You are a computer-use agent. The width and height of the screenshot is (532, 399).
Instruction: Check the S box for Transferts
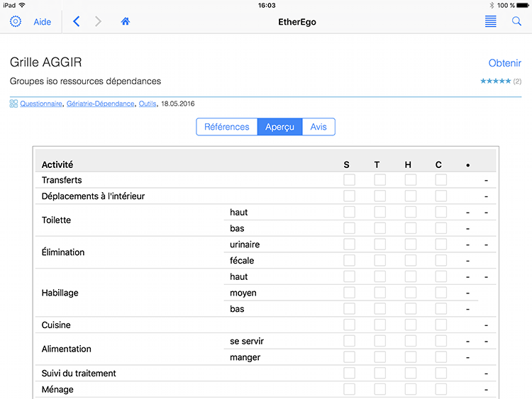[x=349, y=180]
